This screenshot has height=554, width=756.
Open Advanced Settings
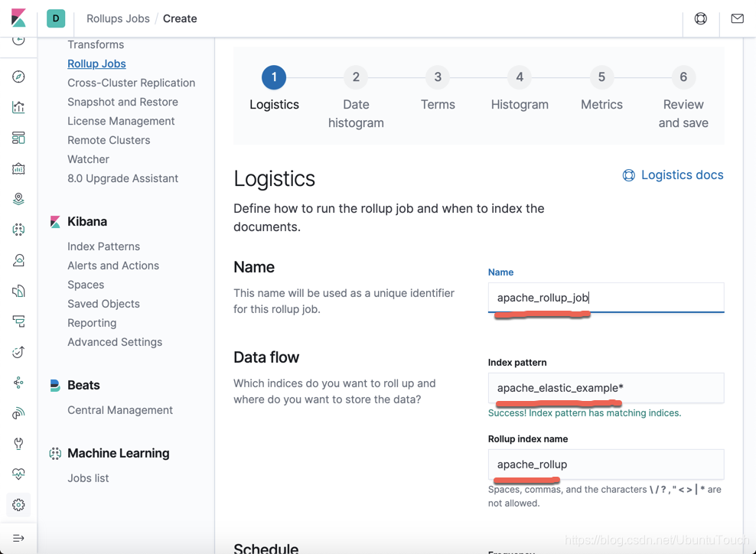pos(115,342)
